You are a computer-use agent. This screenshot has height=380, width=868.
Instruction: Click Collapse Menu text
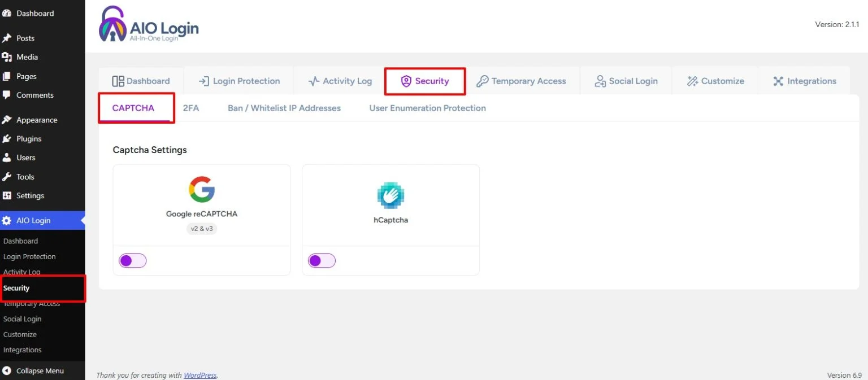point(40,371)
